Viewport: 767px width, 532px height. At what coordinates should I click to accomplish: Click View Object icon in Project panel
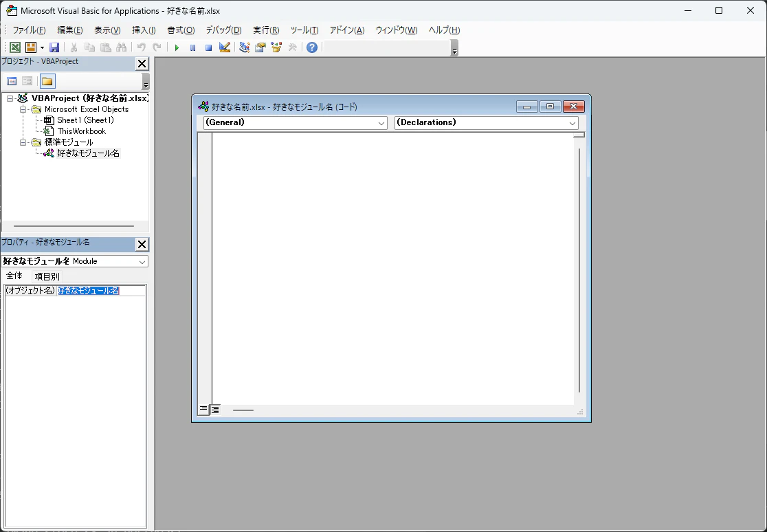pos(27,81)
